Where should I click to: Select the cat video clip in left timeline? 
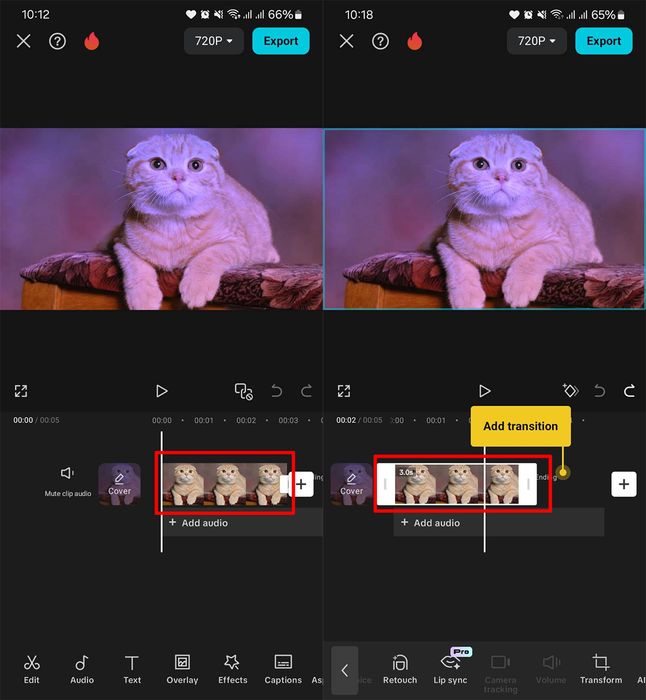click(x=223, y=484)
